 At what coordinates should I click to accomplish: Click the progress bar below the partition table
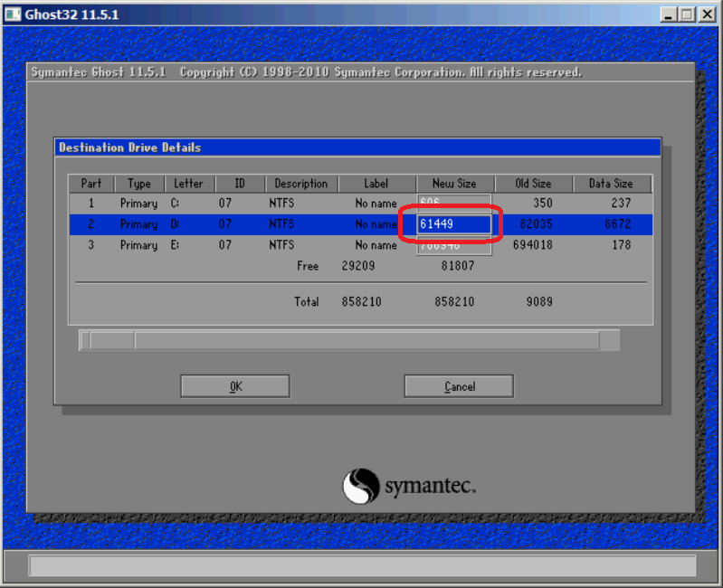point(349,340)
